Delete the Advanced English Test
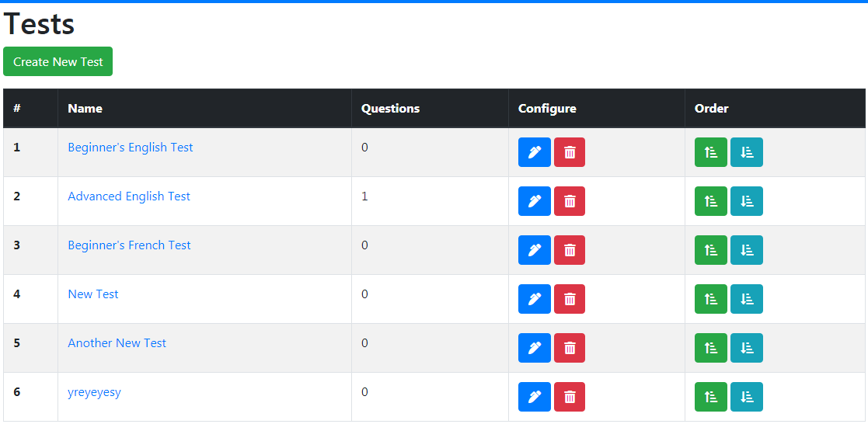 [569, 201]
